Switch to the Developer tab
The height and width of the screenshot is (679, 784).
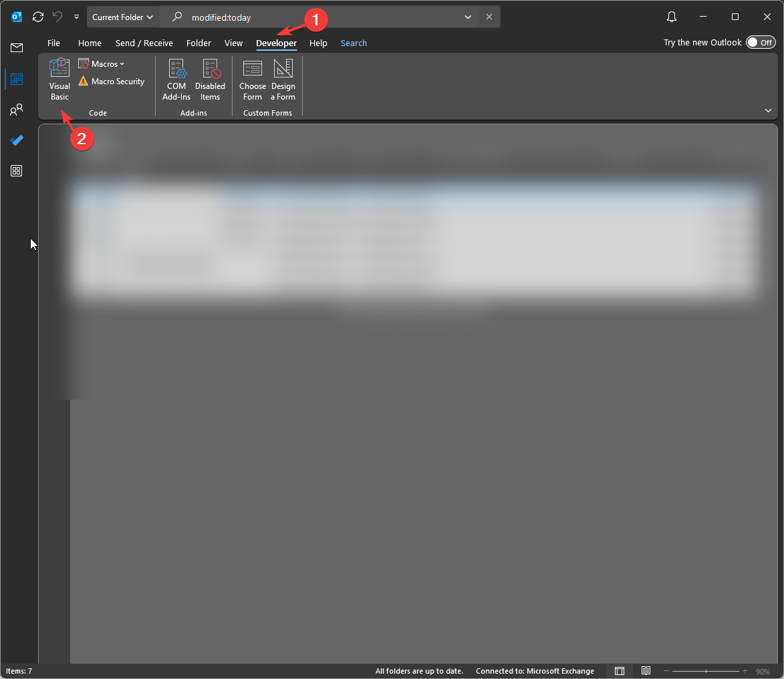coord(276,43)
